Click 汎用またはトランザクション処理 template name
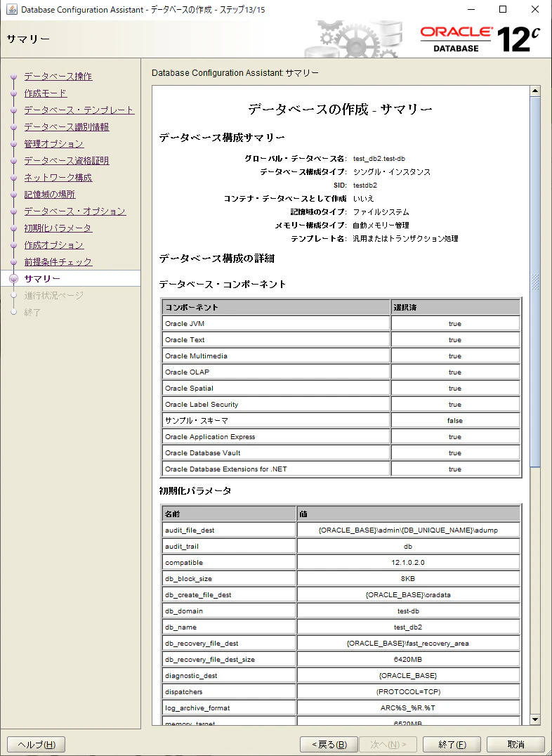This screenshot has width=552, height=756. tap(405, 239)
